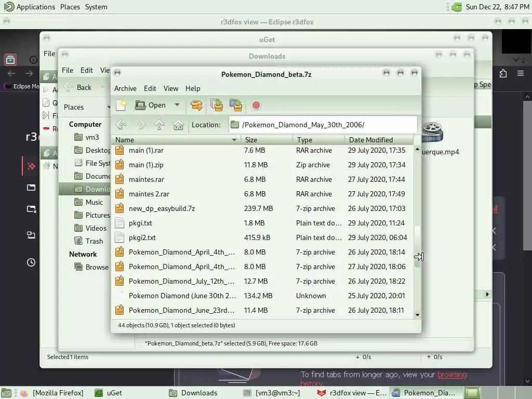Select the maintes.rar file row
532x399 pixels.
[x=263, y=179]
